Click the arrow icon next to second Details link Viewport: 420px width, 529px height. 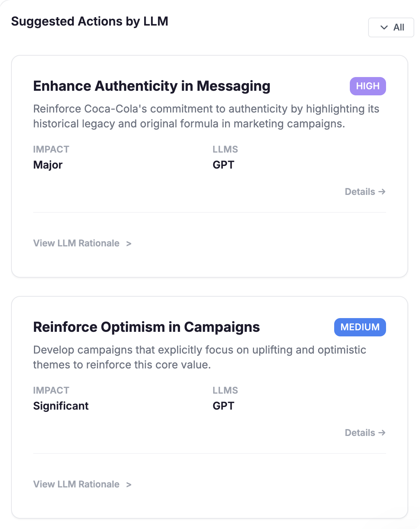382,433
